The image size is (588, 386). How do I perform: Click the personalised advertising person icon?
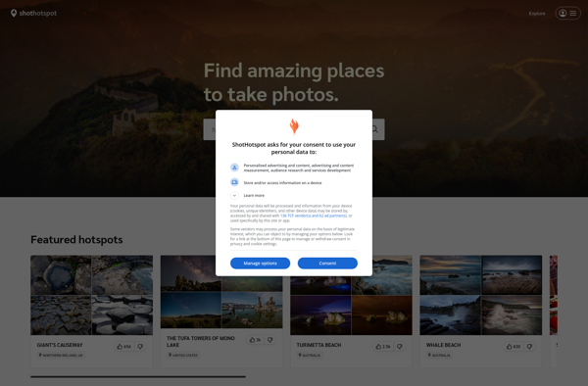(234, 168)
